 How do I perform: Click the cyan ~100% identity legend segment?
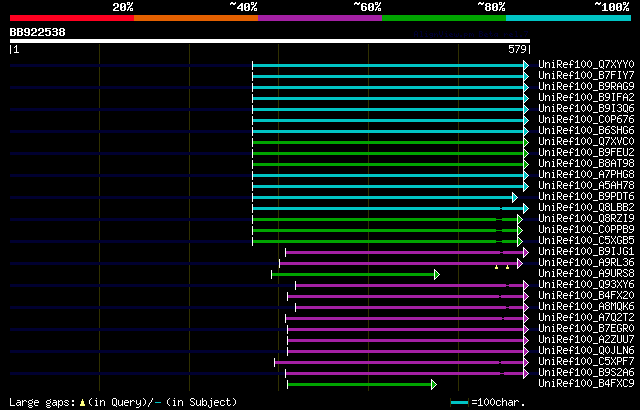(569, 18)
